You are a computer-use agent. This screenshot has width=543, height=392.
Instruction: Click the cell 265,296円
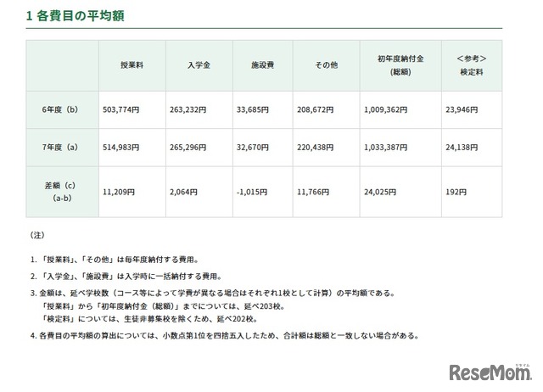pos(199,148)
